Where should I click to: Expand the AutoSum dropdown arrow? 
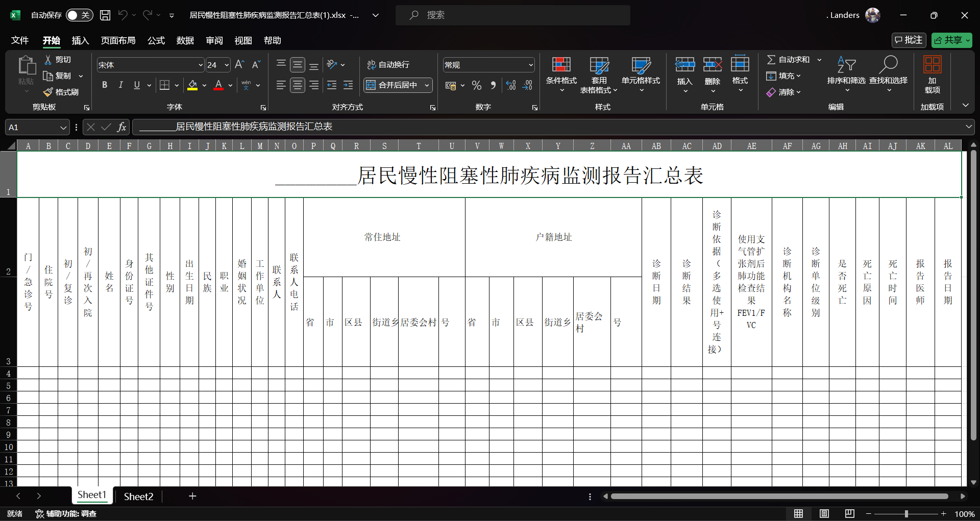819,60
